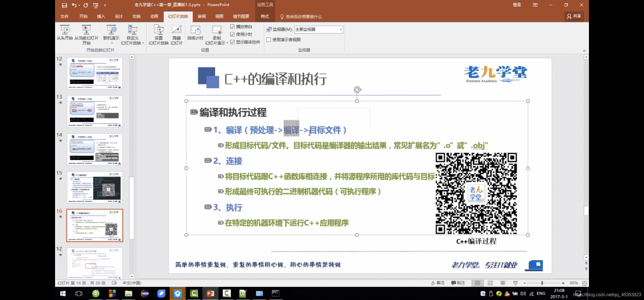Select slide 13 thumbnail

[x=95, y=111]
